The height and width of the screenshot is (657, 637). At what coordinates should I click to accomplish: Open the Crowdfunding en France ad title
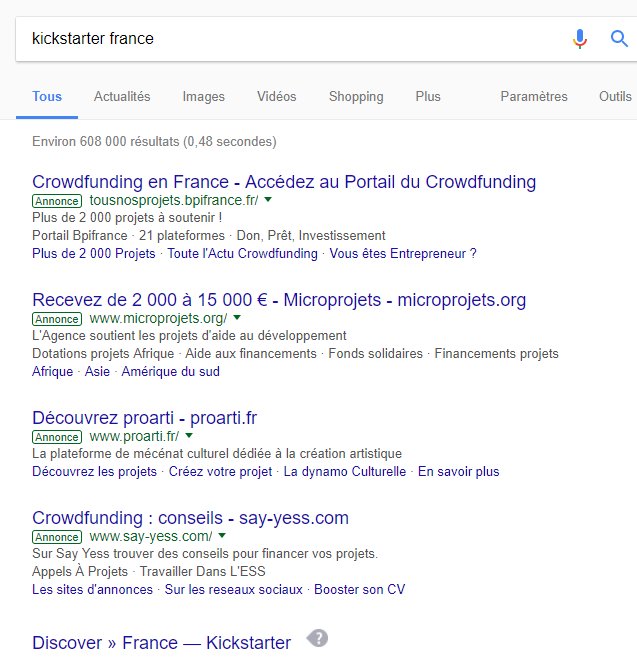coord(284,182)
